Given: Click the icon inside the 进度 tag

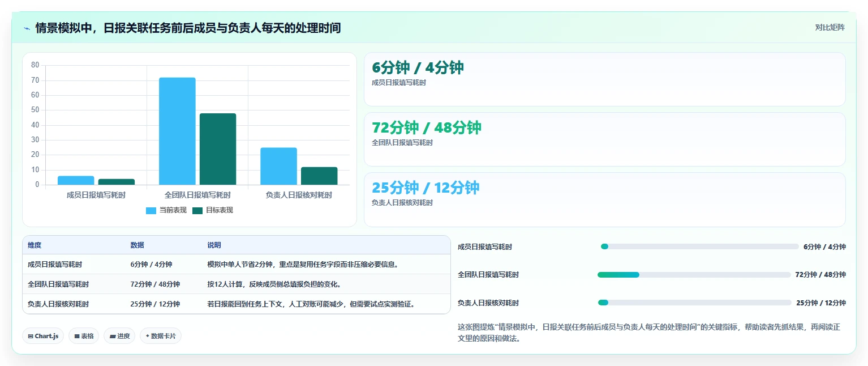Looking at the screenshot, I should pos(113,337).
